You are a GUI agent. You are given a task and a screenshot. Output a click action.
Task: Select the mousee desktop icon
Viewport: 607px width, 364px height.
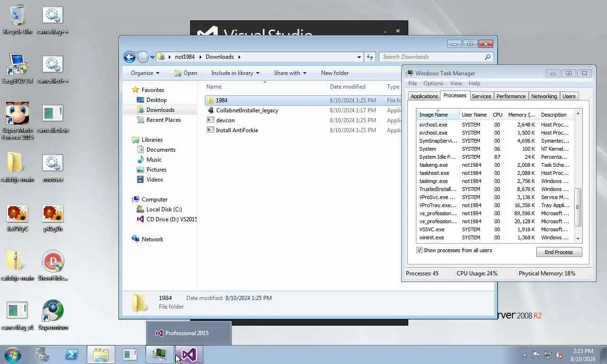(53, 167)
